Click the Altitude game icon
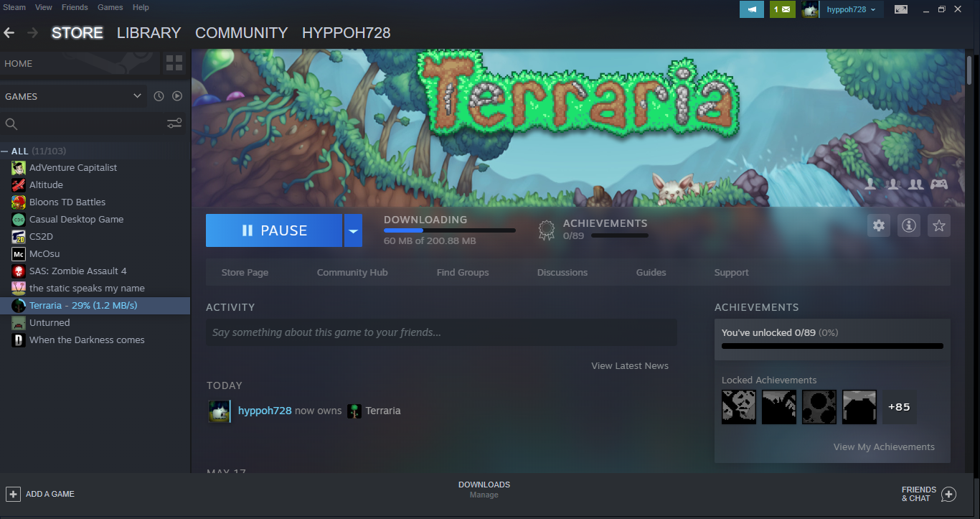 19,185
